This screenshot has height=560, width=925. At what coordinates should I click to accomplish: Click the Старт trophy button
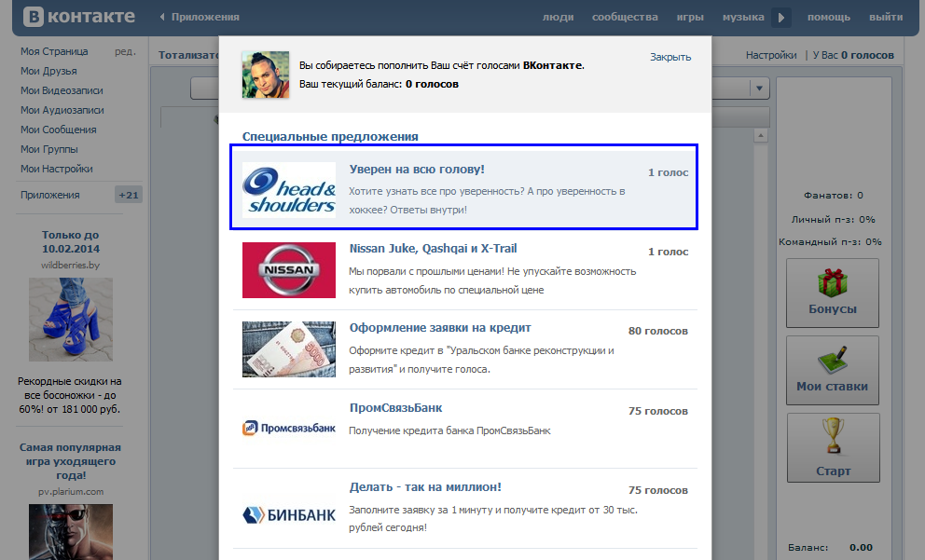click(x=833, y=447)
